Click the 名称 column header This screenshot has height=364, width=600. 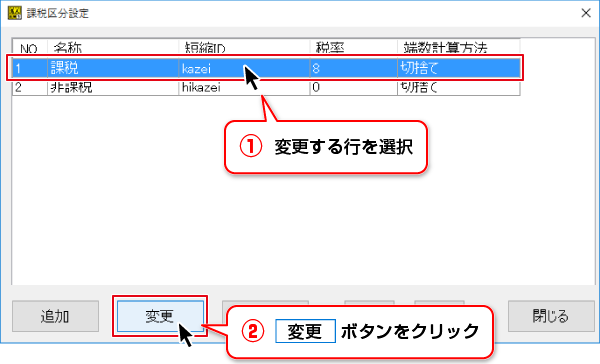113,47
